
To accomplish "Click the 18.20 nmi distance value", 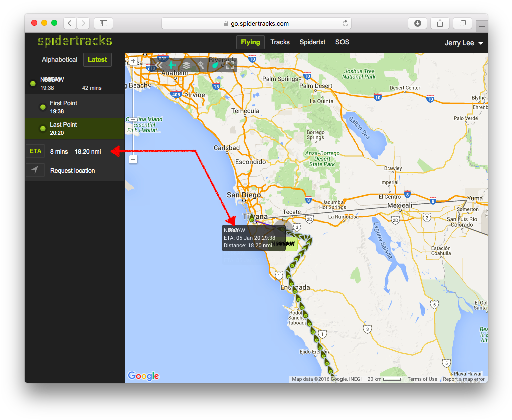I will [88, 152].
